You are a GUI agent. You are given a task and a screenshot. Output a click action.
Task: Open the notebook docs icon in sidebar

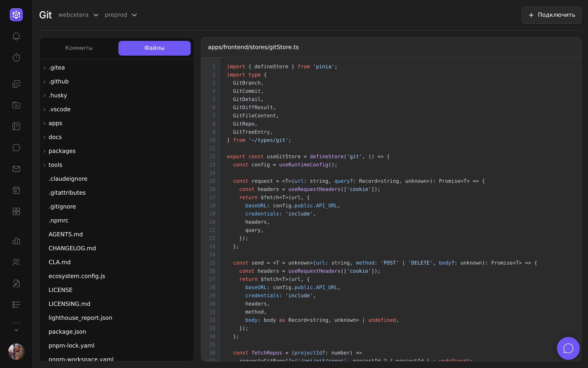coord(16,126)
